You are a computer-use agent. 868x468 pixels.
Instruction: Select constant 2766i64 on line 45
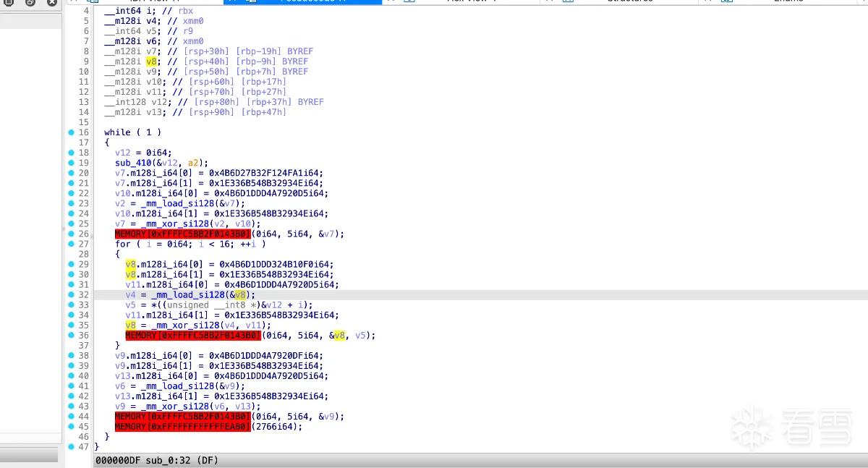point(277,426)
